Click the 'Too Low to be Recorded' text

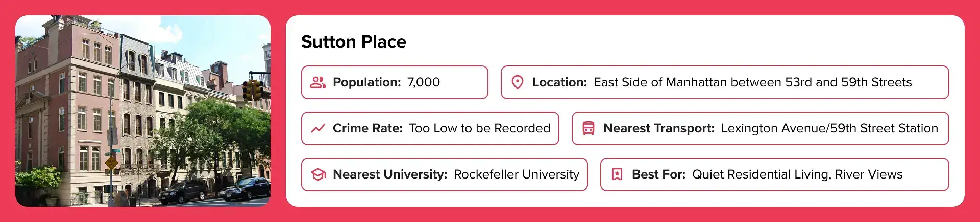point(480,128)
